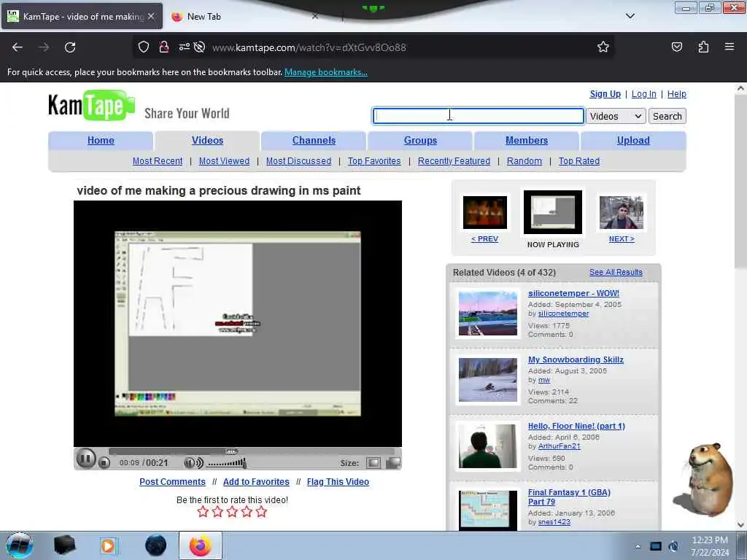Screen dimensions: 747x560
Task: Open Save to Pocket icon
Action: (x=676, y=47)
